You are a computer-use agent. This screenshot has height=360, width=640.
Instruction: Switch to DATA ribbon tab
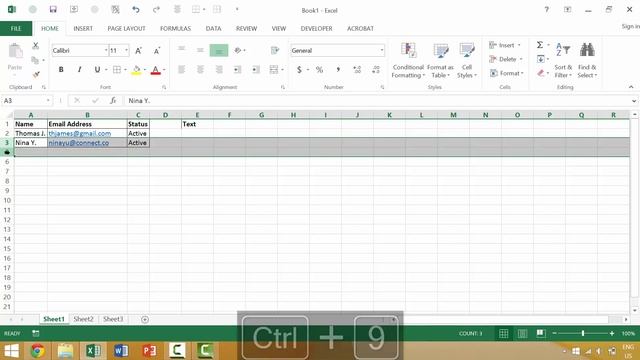(213, 28)
